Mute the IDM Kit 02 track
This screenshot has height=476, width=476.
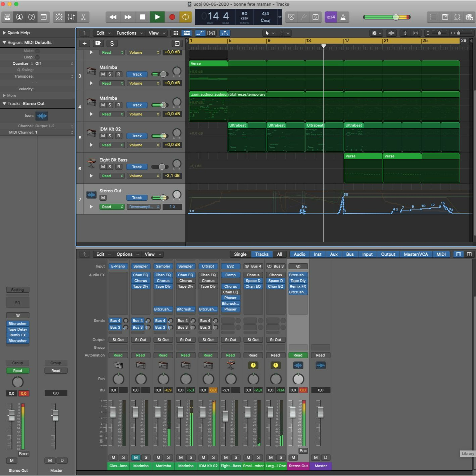tap(103, 136)
